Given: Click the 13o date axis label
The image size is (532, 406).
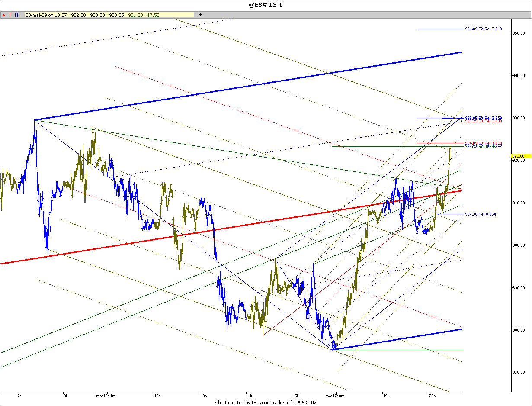Looking at the screenshot, I should 203,396.
